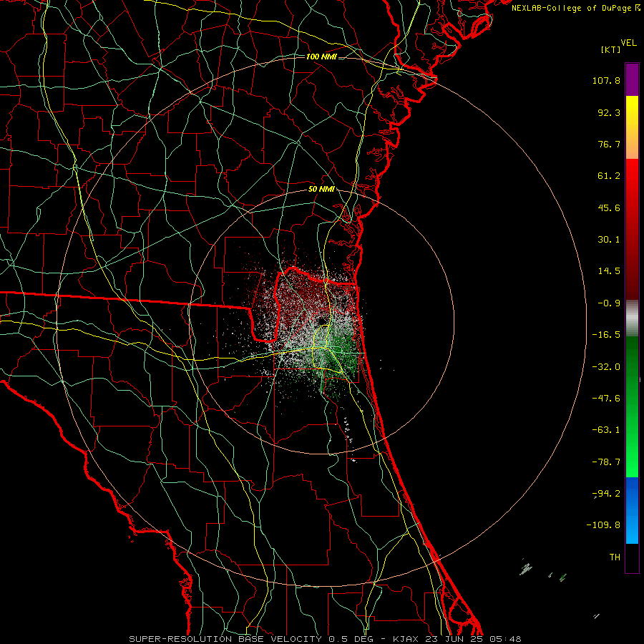The image size is (644, 644).
Task: Click the gray zero-velocity segment of the color bar
Action: 632,318
